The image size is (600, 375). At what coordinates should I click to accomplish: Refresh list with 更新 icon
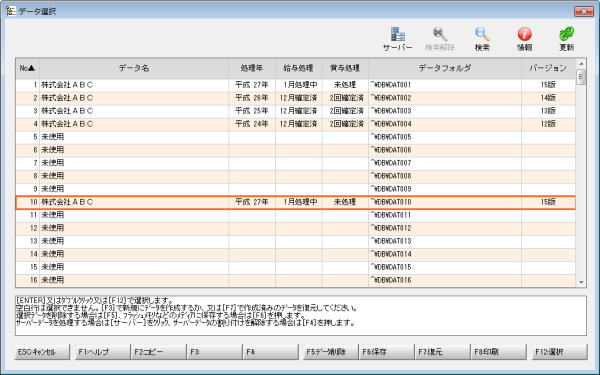coord(566,39)
